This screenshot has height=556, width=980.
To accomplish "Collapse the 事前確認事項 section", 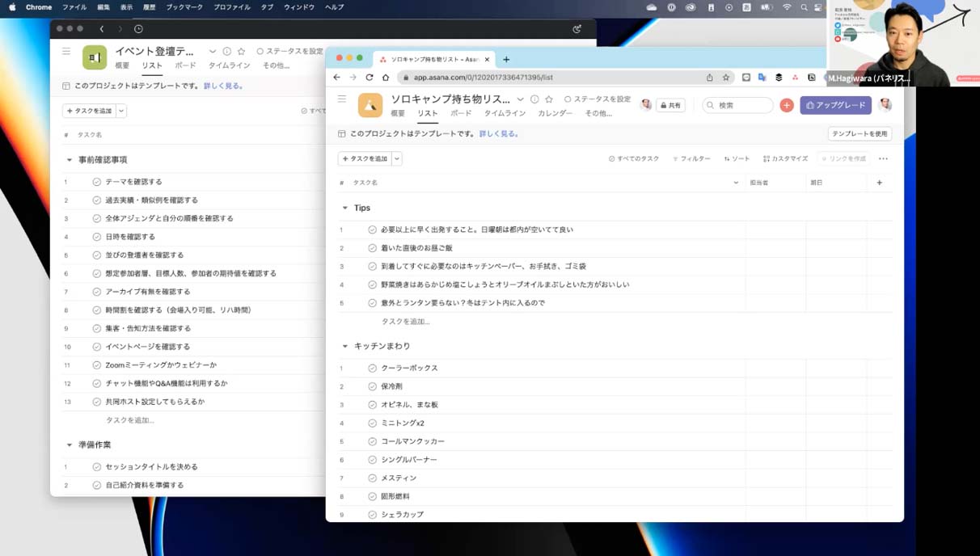I will [x=70, y=160].
